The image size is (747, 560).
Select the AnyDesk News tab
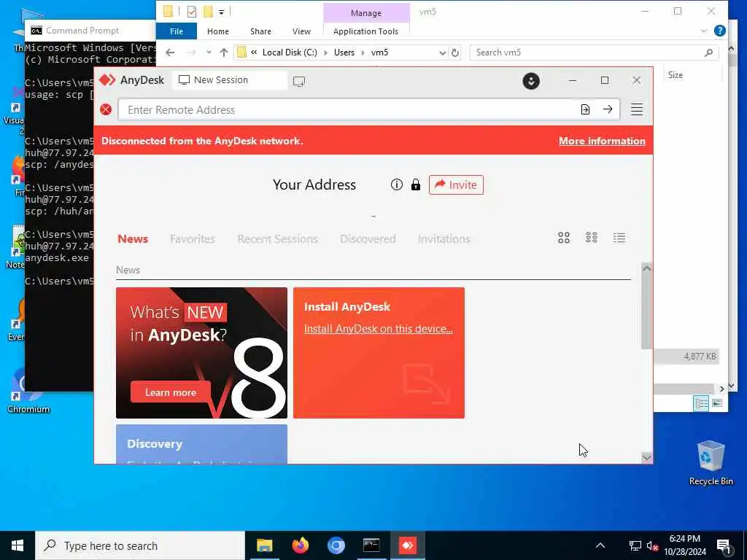click(x=133, y=238)
